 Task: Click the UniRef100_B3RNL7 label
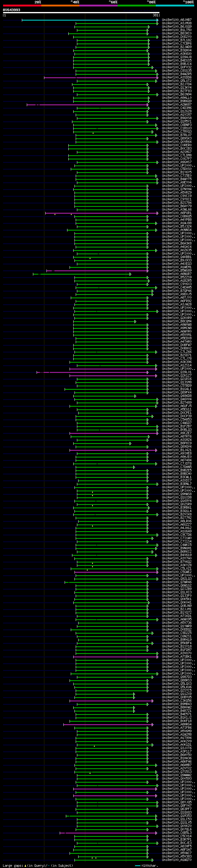[177, 484]
